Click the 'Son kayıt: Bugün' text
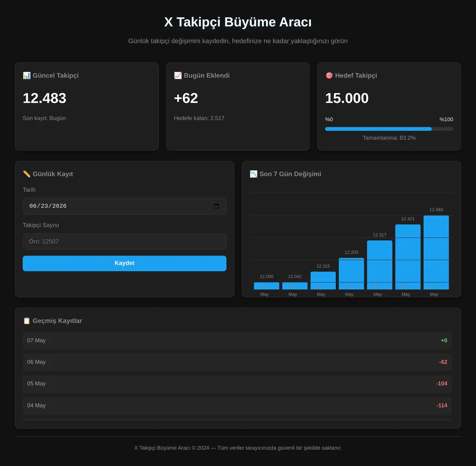The image size is (476, 466). (x=44, y=118)
